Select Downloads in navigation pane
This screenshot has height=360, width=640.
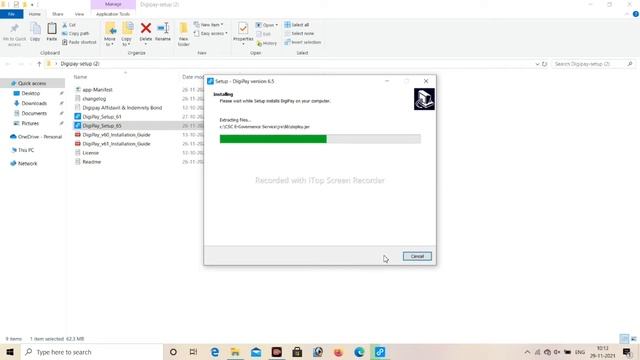(x=34, y=103)
